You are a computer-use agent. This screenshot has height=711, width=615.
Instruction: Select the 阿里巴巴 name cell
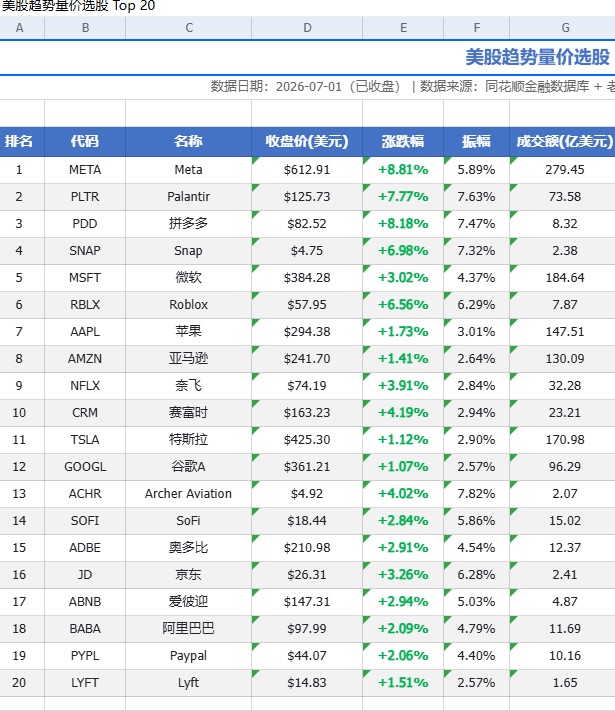[188, 629]
